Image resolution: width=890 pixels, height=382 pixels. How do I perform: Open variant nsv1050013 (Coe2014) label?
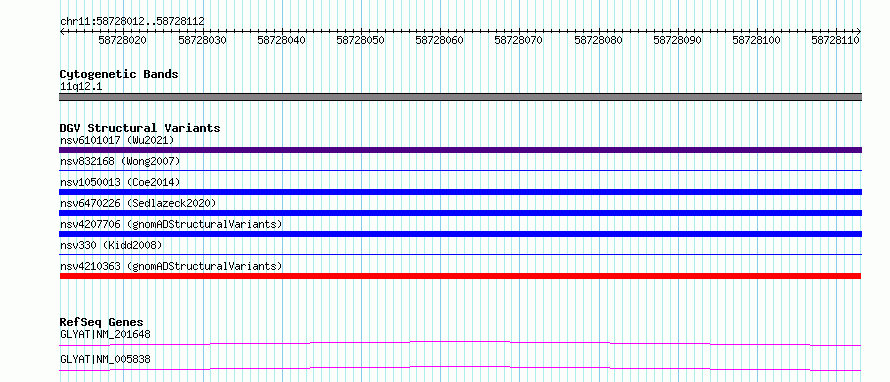point(120,182)
